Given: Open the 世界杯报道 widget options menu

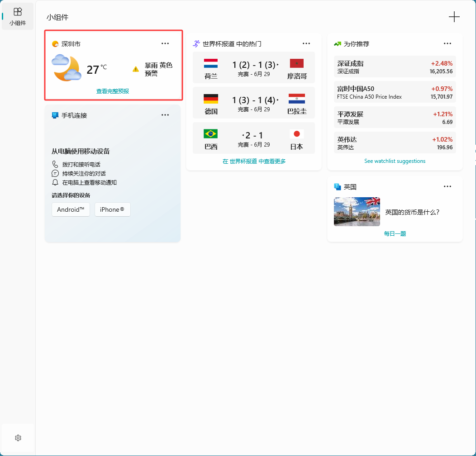Looking at the screenshot, I should pos(306,43).
